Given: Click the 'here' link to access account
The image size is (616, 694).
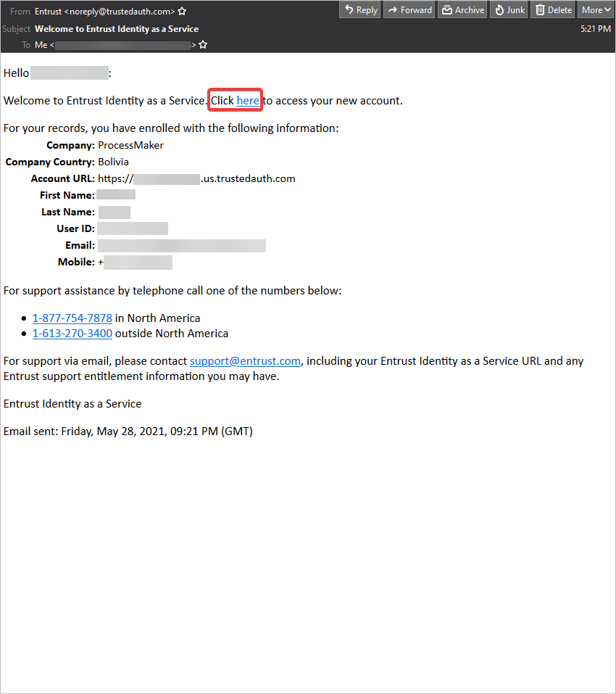Looking at the screenshot, I should point(248,101).
